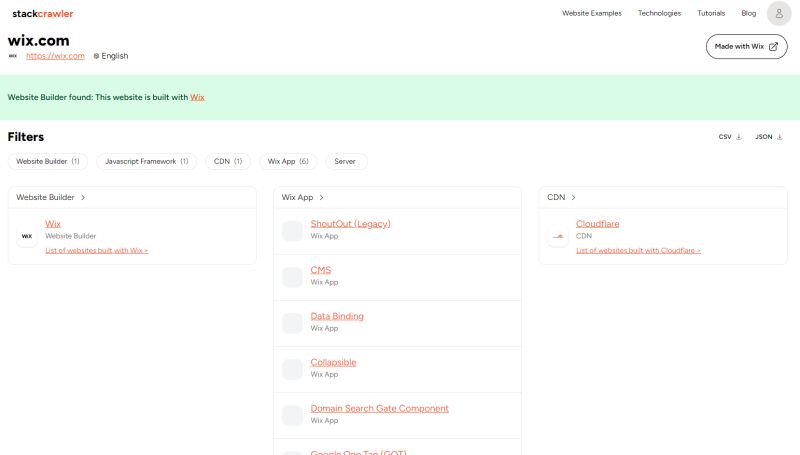
Task: Click the Data Binding placeholder icon
Action: (x=292, y=323)
